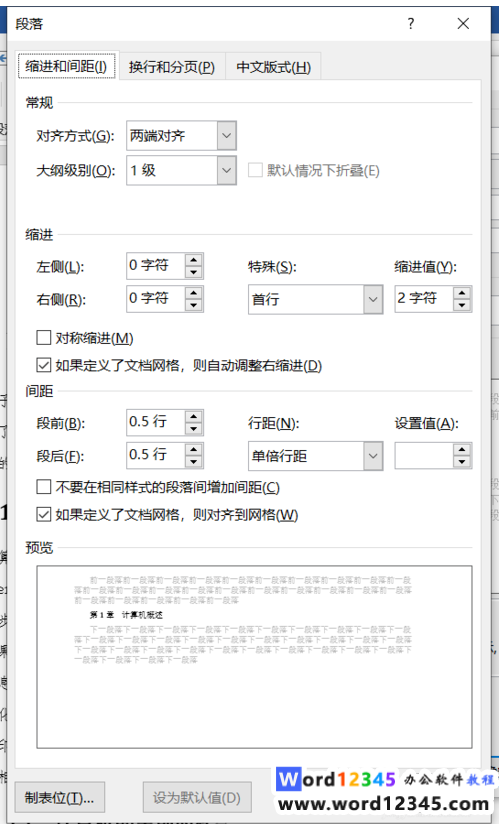Decrease the 设置值 value
499x824 pixels.
pyautogui.click(x=462, y=462)
